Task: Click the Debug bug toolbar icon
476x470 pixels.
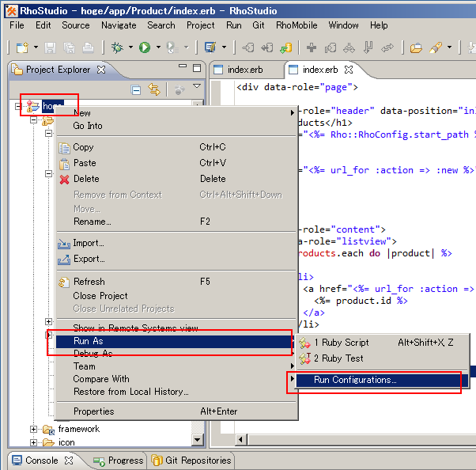Action: coord(117,47)
